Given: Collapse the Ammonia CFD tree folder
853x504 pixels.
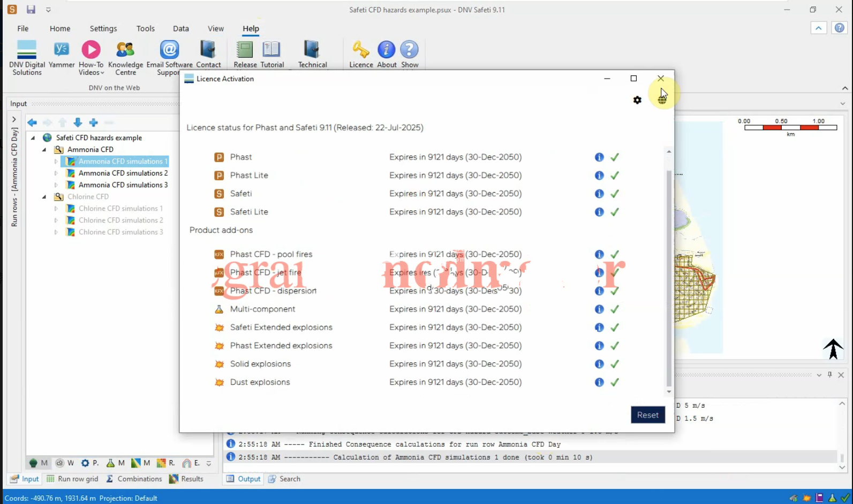Looking at the screenshot, I should point(44,150).
